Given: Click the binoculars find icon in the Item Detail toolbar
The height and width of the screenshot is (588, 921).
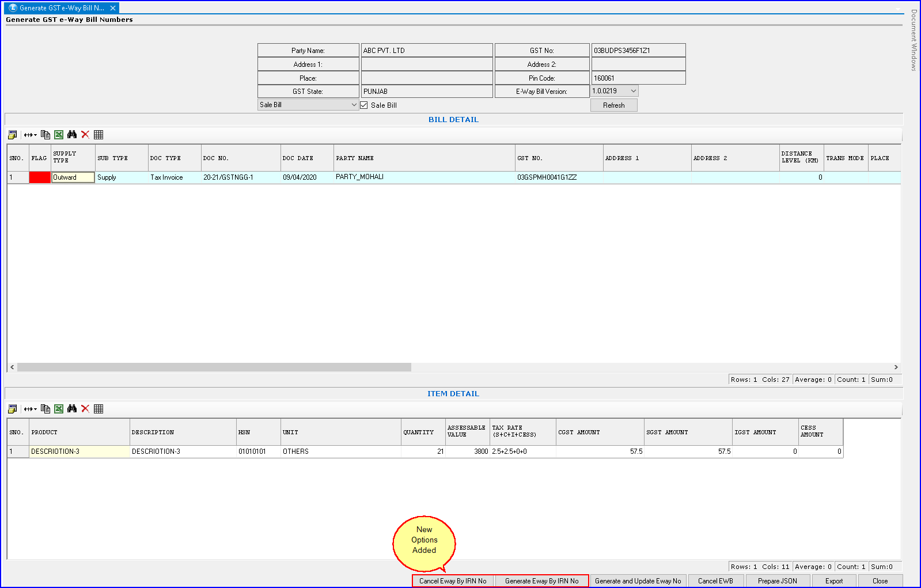Looking at the screenshot, I should (x=72, y=409).
